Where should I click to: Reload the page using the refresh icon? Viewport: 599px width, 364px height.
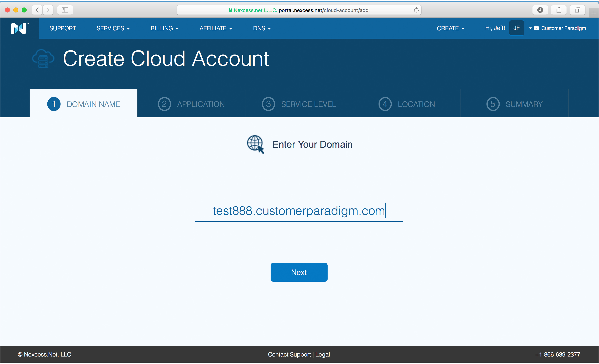point(416,10)
